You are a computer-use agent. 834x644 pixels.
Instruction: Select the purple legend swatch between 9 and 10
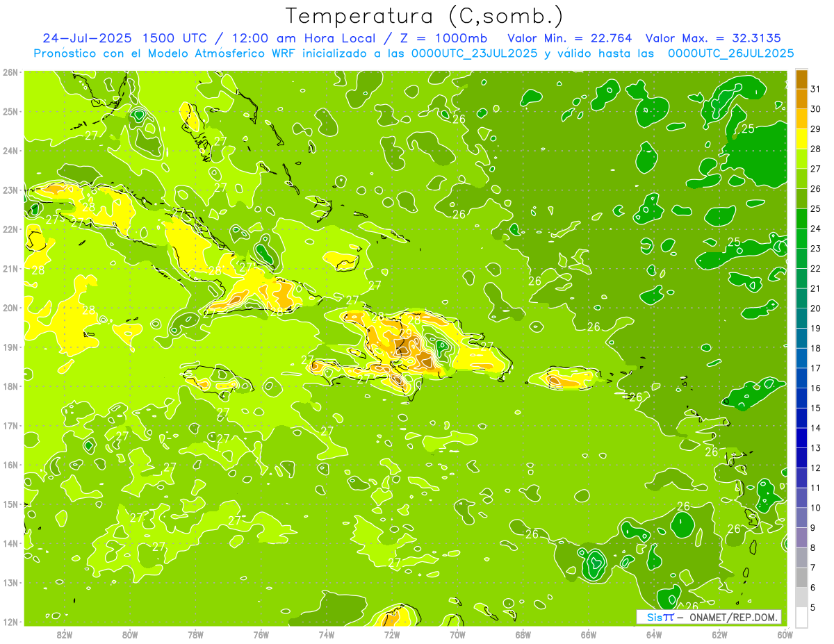[x=801, y=518]
